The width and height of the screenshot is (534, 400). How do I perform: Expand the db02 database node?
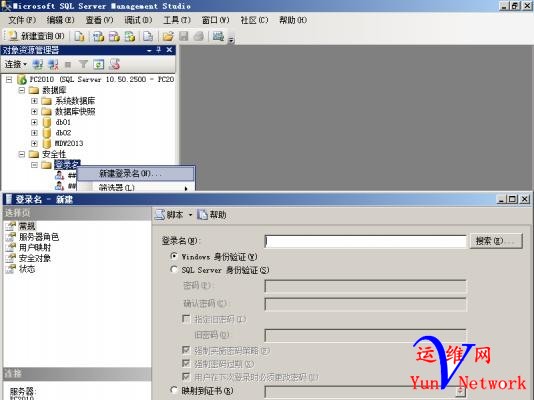click(x=34, y=133)
